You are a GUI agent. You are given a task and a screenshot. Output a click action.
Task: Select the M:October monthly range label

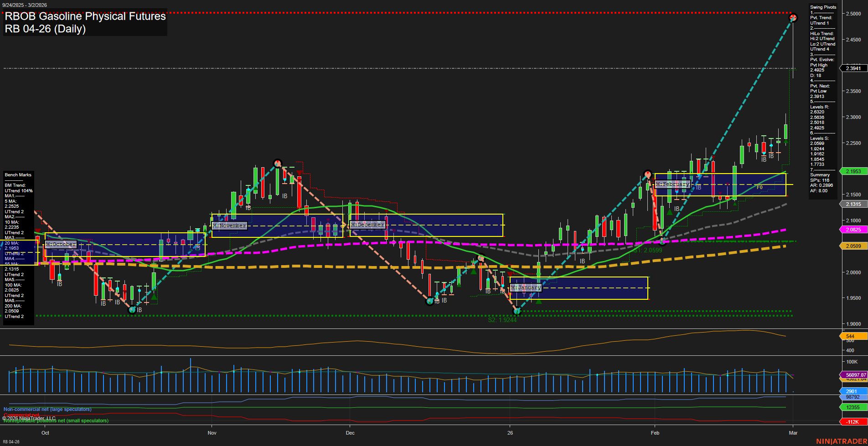[x=61, y=245]
